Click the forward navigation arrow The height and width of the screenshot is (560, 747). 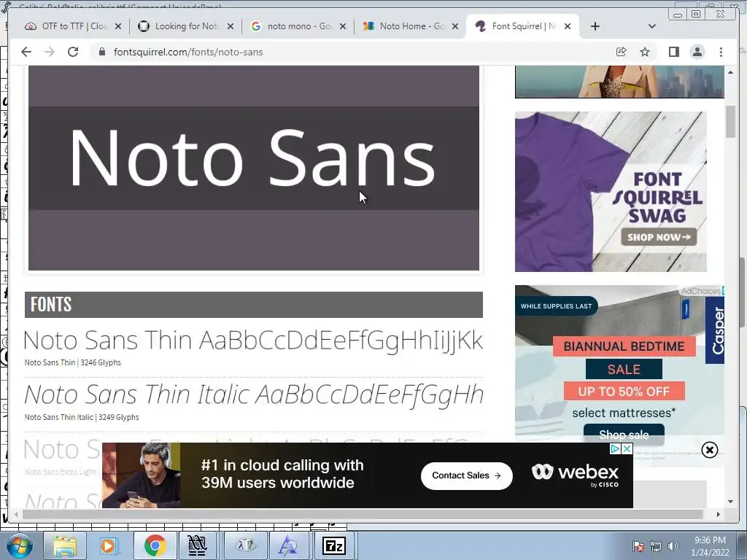[50, 52]
